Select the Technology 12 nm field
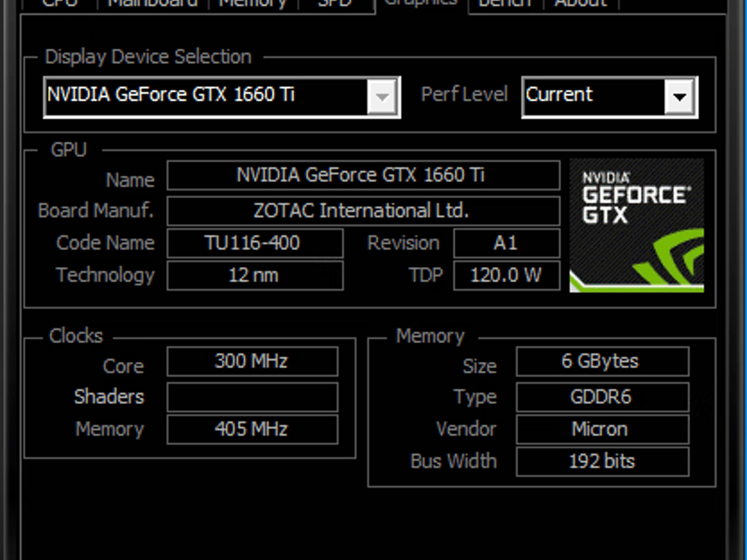 tap(255, 275)
